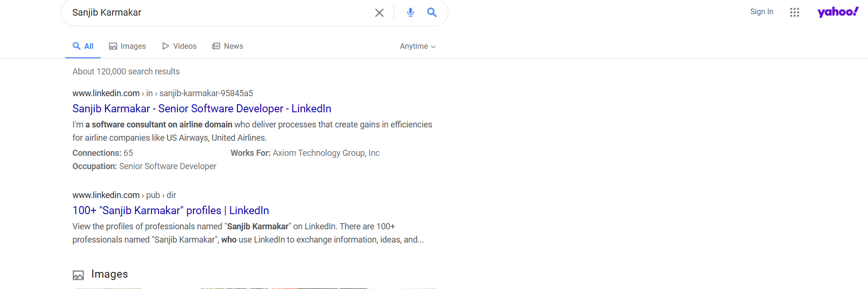Image resolution: width=868 pixels, height=289 pixels.
Task: Clear the search box with the X icon
Action: click(379, 13)
